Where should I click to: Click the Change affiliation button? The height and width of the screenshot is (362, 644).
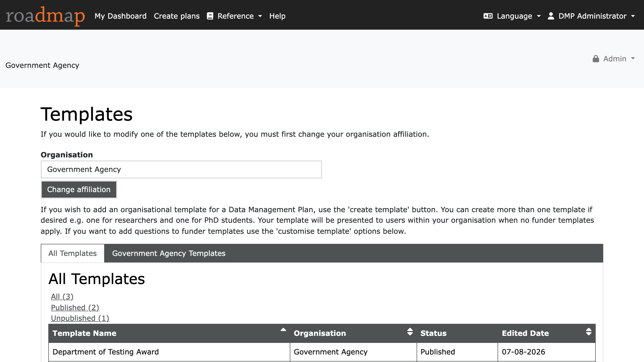click(x=79, y=189)
